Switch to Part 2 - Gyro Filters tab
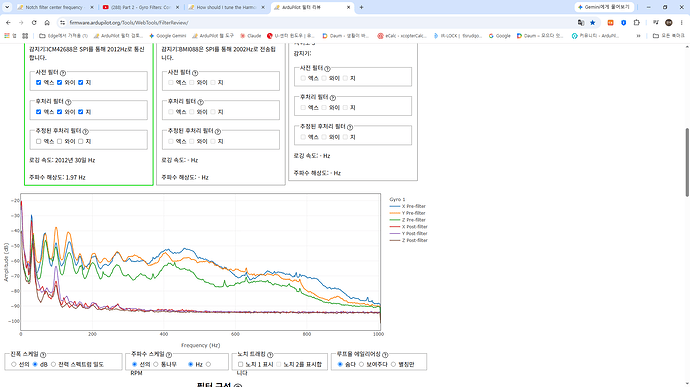 140,7
